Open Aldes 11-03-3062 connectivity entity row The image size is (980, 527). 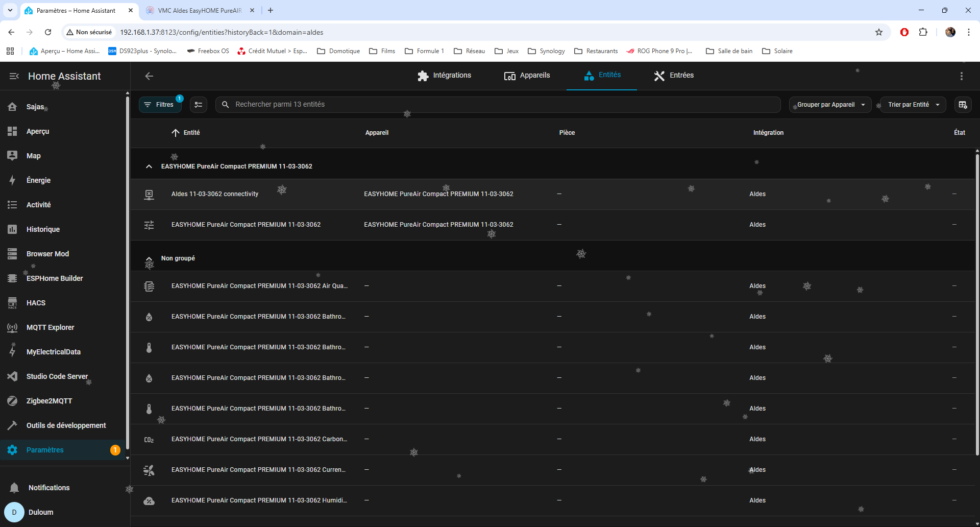click(552, 194)
